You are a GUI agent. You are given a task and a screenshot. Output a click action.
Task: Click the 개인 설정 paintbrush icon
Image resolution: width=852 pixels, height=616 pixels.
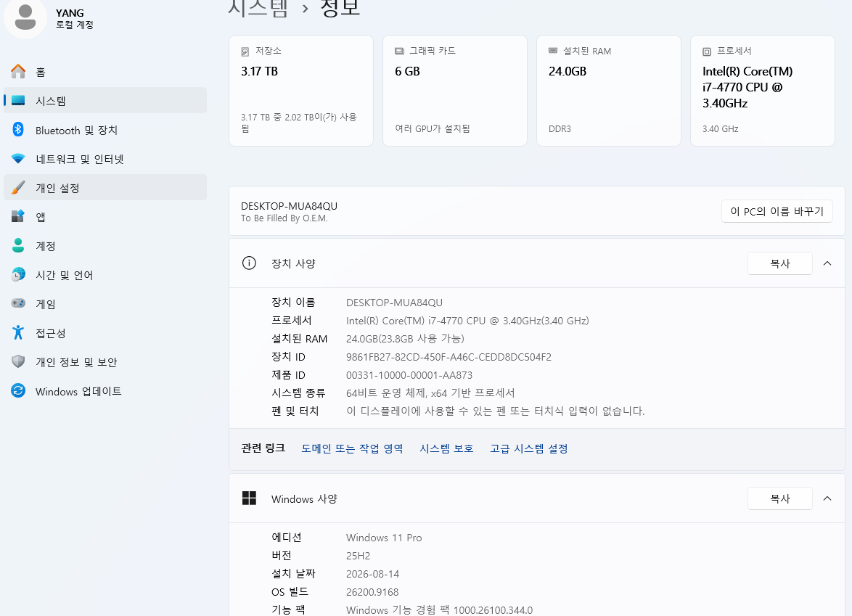(x=18, y=187)
